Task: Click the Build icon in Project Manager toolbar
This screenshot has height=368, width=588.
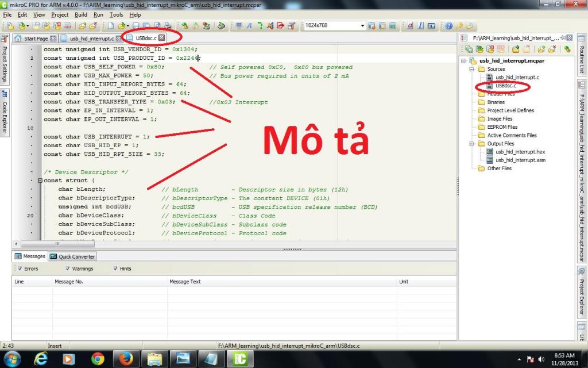Action: coord(567,49)
